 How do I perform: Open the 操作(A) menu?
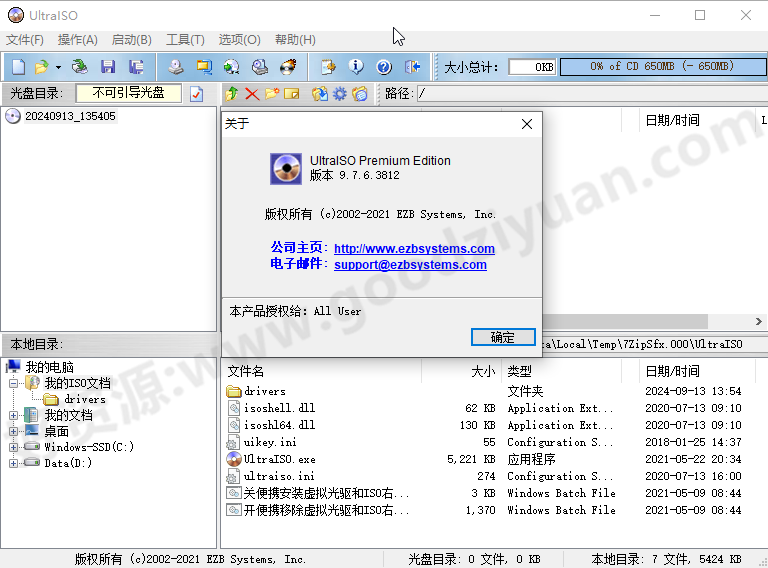[77, 40]
